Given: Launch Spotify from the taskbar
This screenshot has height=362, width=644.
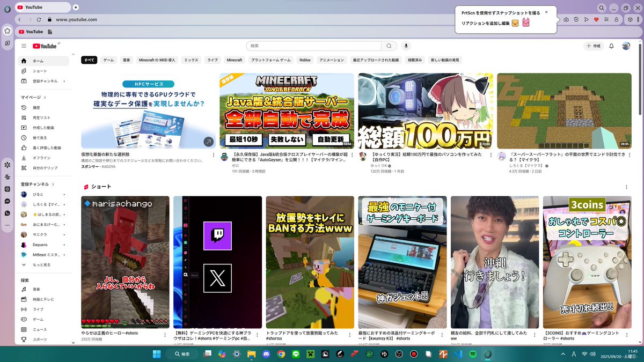Looking at the screenshot, I should 473,354.
